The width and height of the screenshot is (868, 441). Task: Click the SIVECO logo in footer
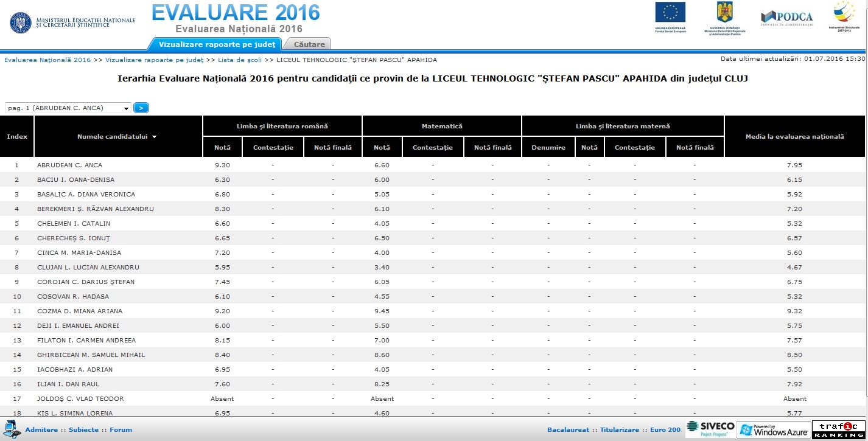710,428
